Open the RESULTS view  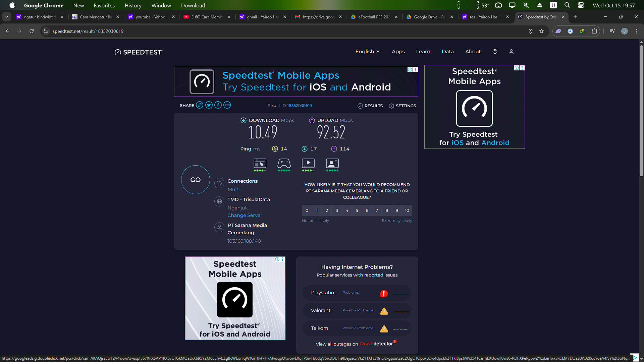pyautogui.click(x=370, y=106)
